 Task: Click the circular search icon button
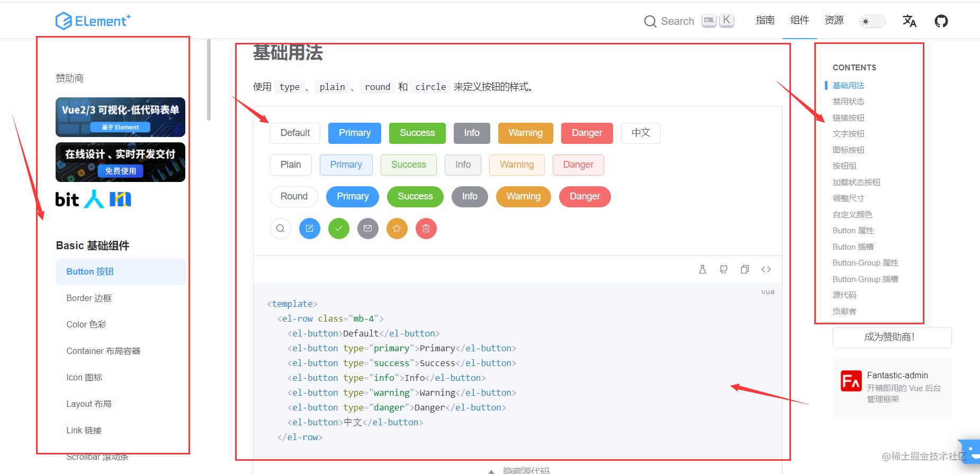(281, 229)
